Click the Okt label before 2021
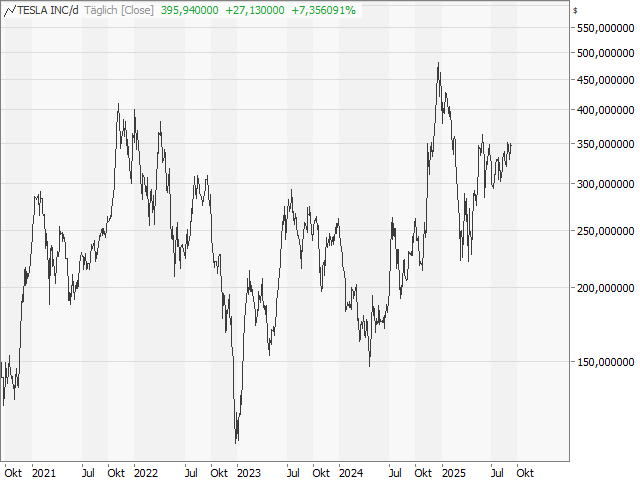 tap(13, 473)
